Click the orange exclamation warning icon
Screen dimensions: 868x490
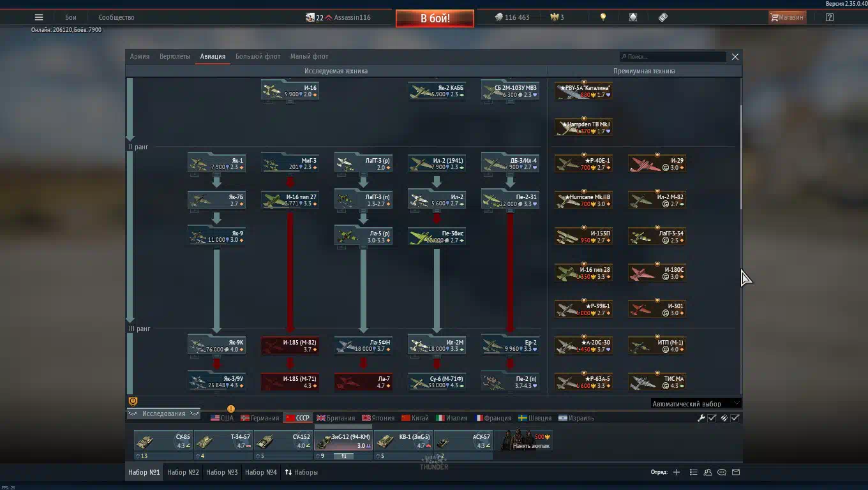click(x=231, y=408)
